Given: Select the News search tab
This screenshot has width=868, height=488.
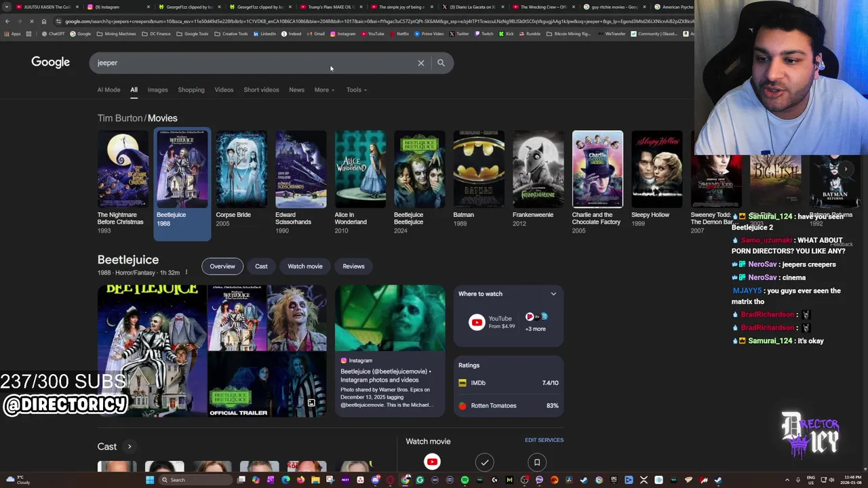Looking at the screenshot, I should [x=296, y=89].
